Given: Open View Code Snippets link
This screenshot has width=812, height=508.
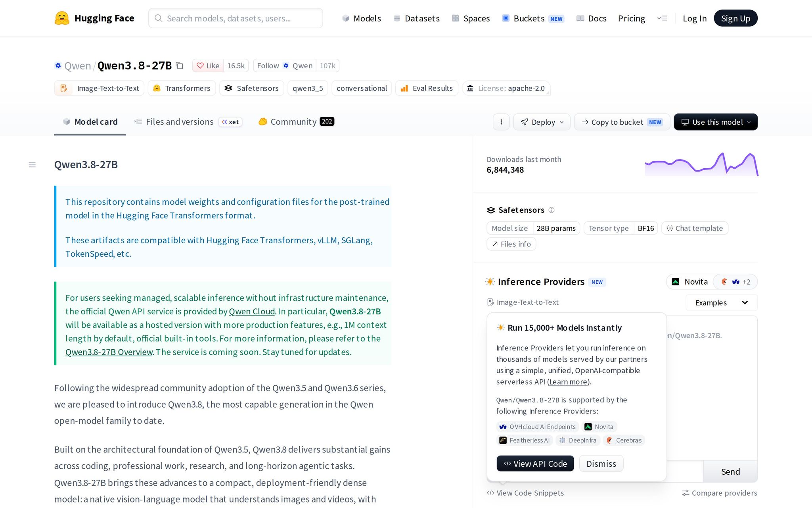Looking at the screenshot, I should [525, 493].
